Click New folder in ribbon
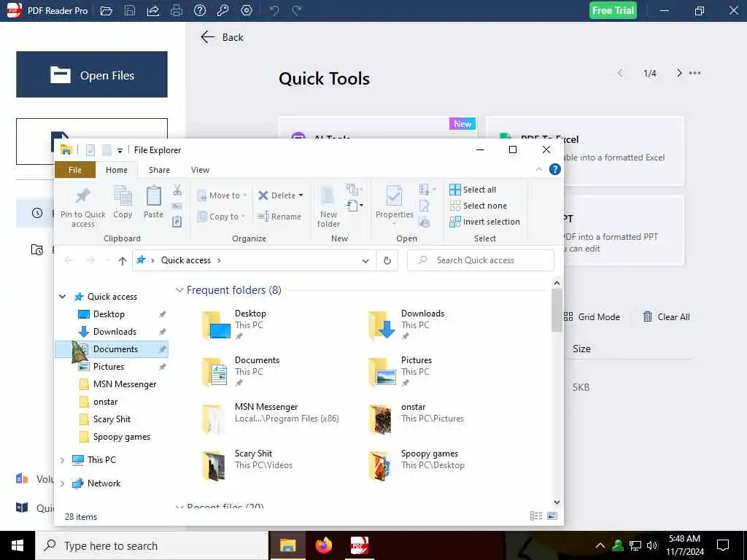The width and height of the screenshot is (747, 560). coord(328,207)
